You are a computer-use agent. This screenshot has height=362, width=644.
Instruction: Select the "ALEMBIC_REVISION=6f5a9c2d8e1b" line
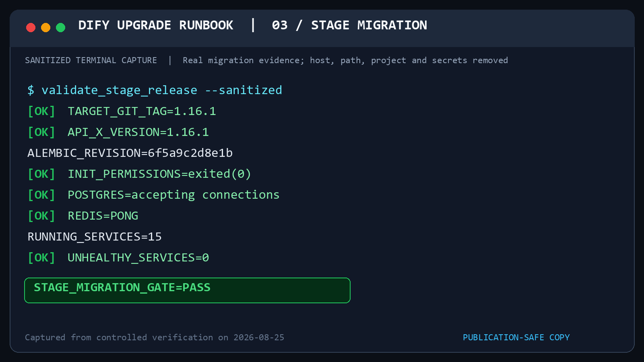(130, 153)
